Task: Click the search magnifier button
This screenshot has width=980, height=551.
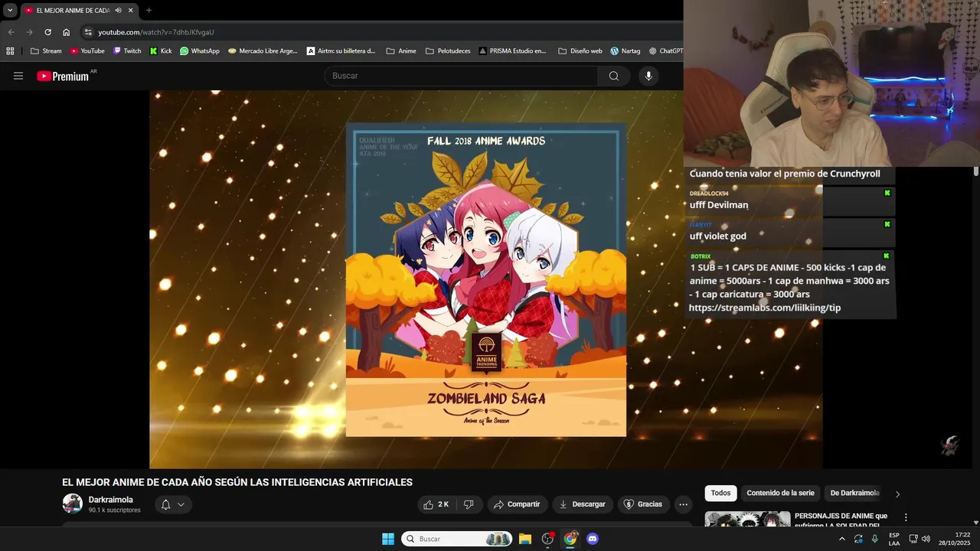Action: [614, 76]
